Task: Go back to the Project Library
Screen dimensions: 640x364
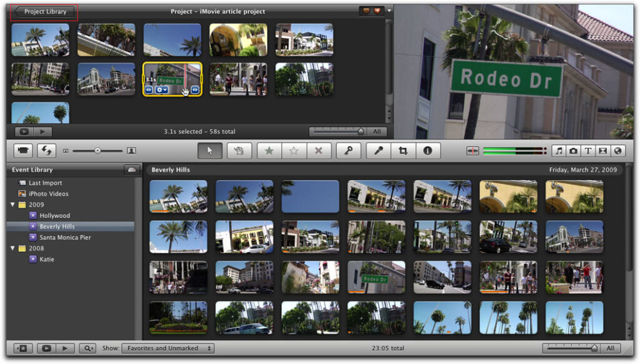Action: point(44,11)
